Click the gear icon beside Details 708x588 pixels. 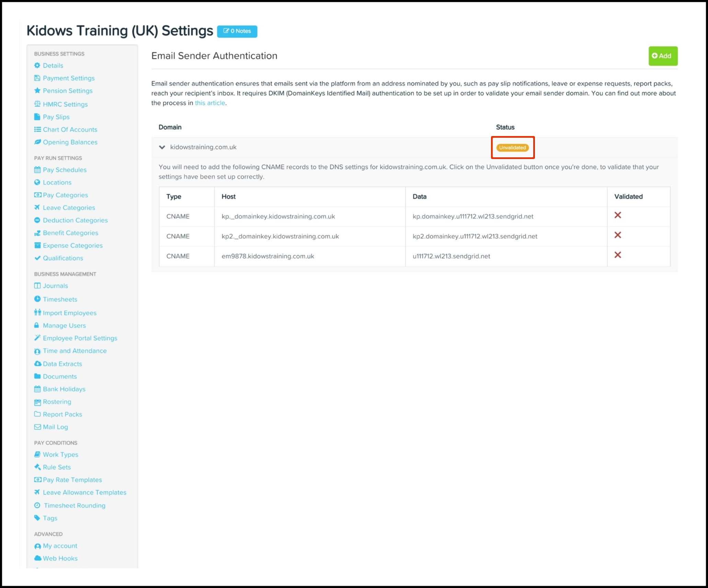[x=37, y=65]
